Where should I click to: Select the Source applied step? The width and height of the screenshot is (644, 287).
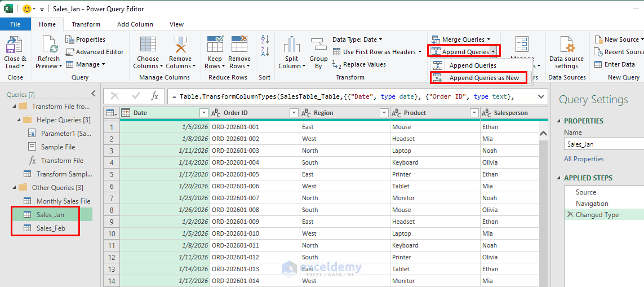tap(585, 192)
